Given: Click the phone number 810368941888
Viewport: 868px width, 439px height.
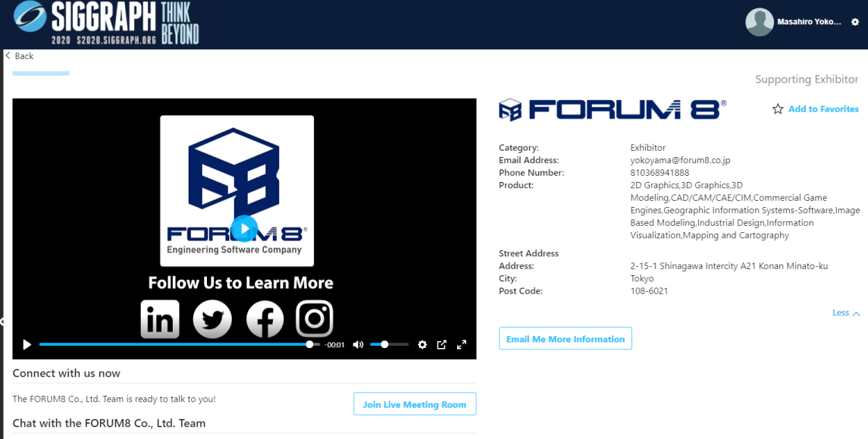Looking at the screenshot, I should (x=660, y=173).
